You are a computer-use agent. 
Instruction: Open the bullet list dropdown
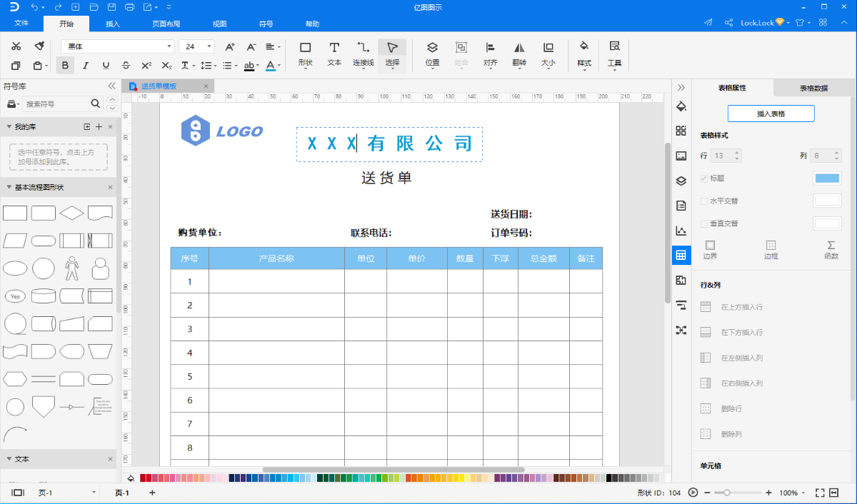pos(230,66)
